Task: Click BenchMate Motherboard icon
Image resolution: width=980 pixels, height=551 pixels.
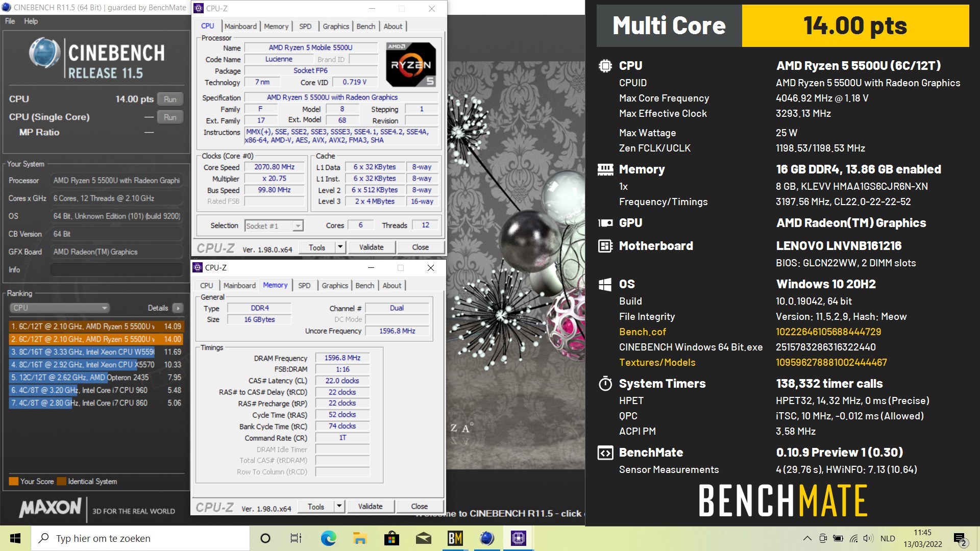Action: tap(605, 246)
